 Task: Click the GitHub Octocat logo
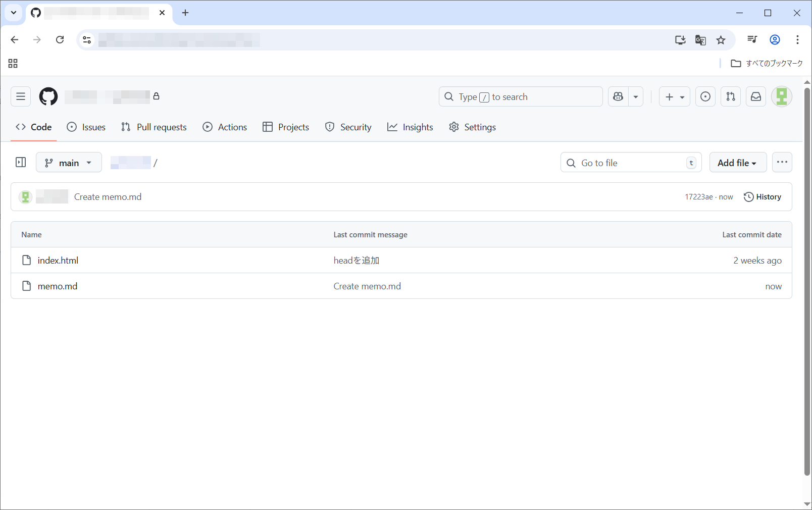[48, 96]
